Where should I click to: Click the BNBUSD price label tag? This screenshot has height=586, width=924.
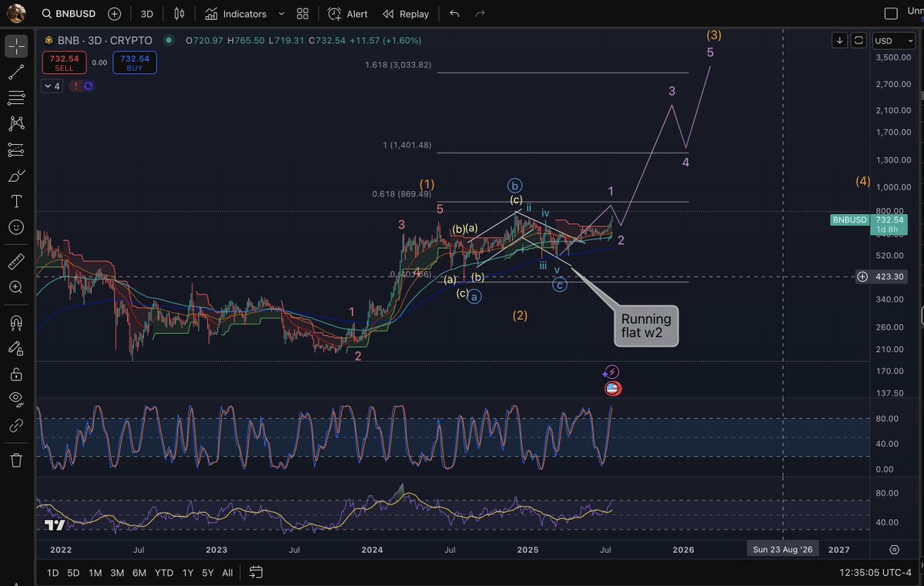coord(850,220)
